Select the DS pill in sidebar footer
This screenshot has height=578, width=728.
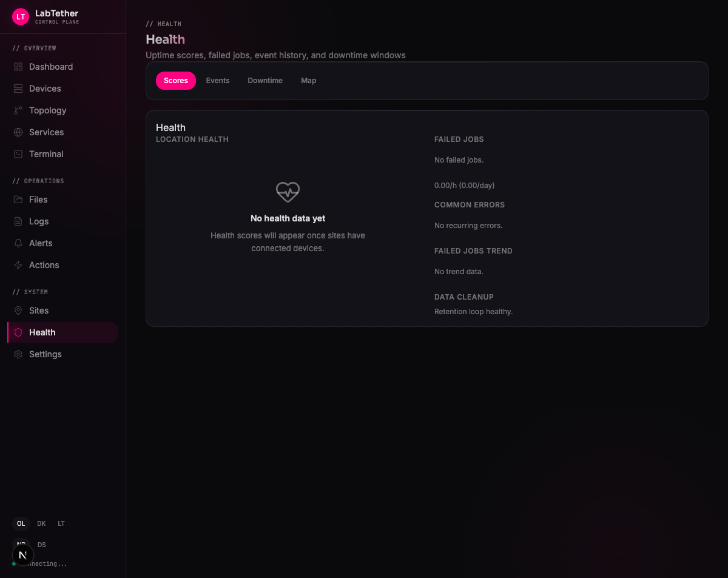[x=42, y=545]
